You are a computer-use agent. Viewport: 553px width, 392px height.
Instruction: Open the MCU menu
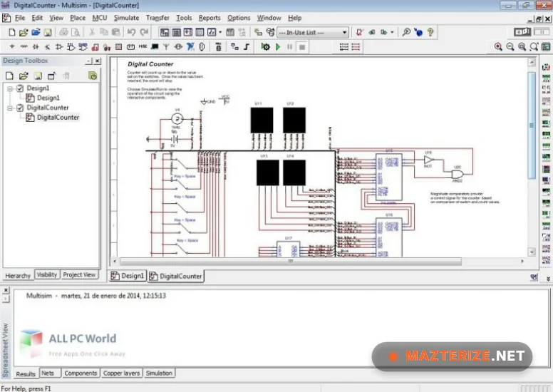click(x=100, y=18)
